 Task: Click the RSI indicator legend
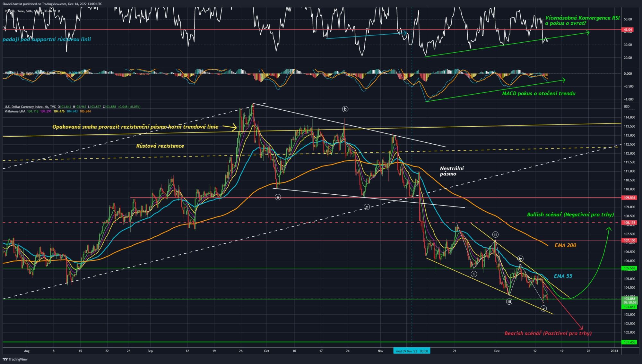click(x=32, y=11)
